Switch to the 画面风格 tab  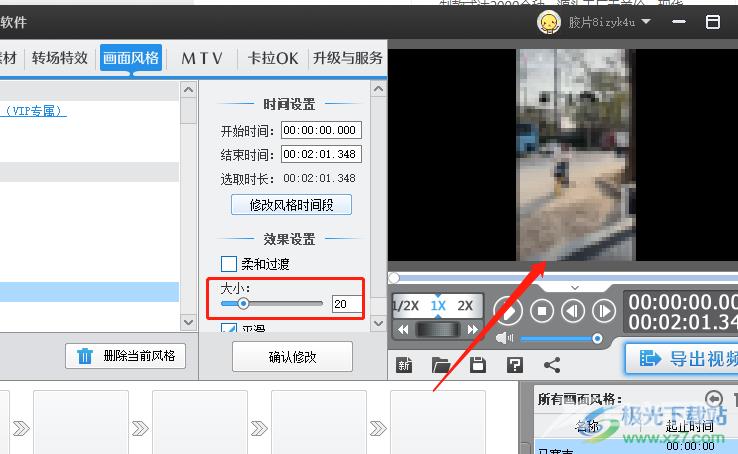pos(131,58)
